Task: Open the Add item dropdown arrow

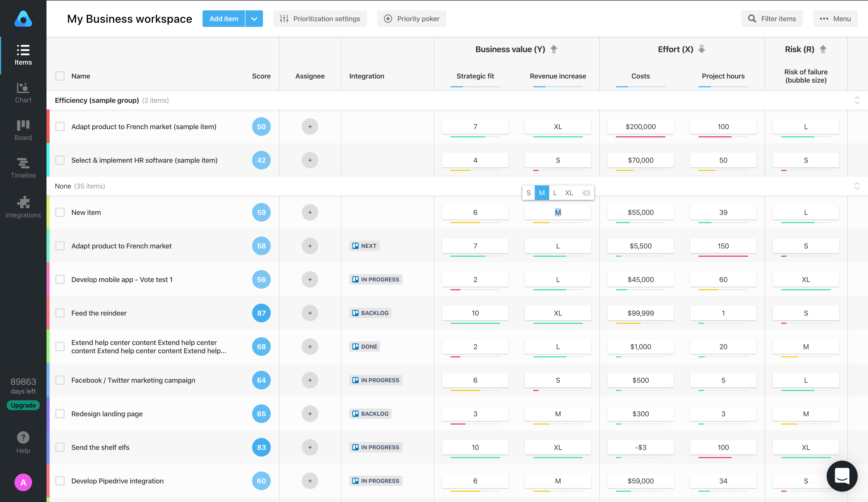Action: pyautogui.click(x=254, y=19)
